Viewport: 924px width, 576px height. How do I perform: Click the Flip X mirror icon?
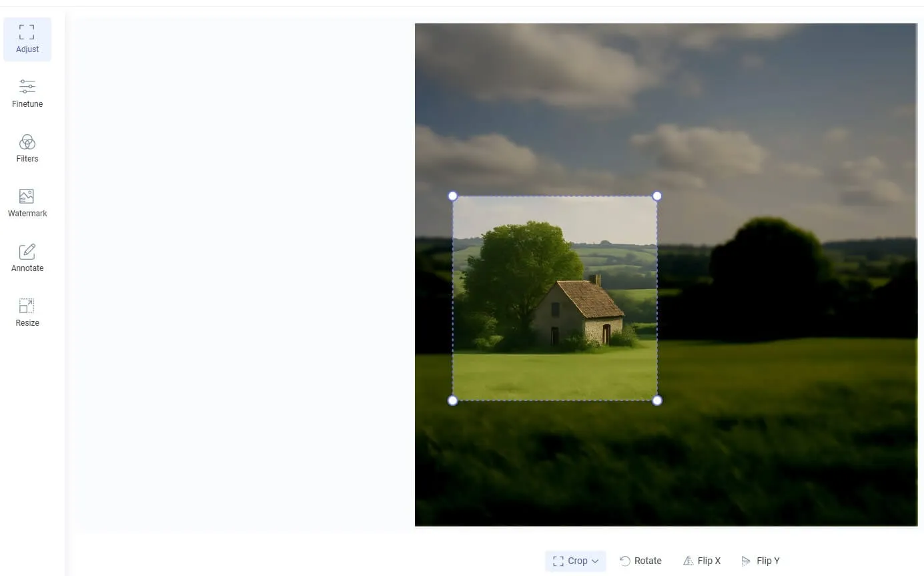pos(688,561)
